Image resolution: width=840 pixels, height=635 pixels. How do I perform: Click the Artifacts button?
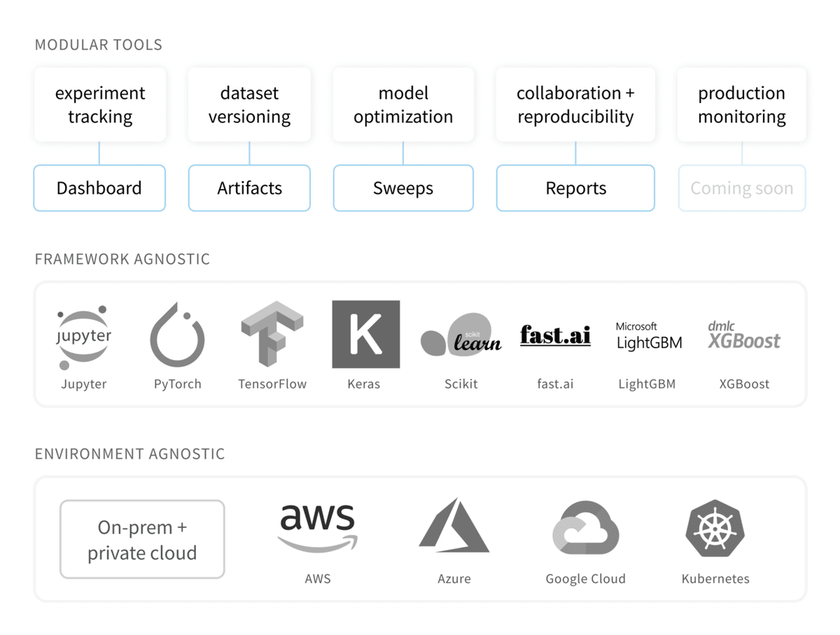(249, 188)
